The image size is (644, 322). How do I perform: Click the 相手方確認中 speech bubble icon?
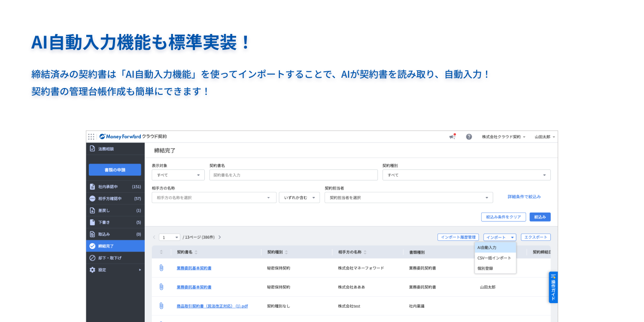click(92, 198)
